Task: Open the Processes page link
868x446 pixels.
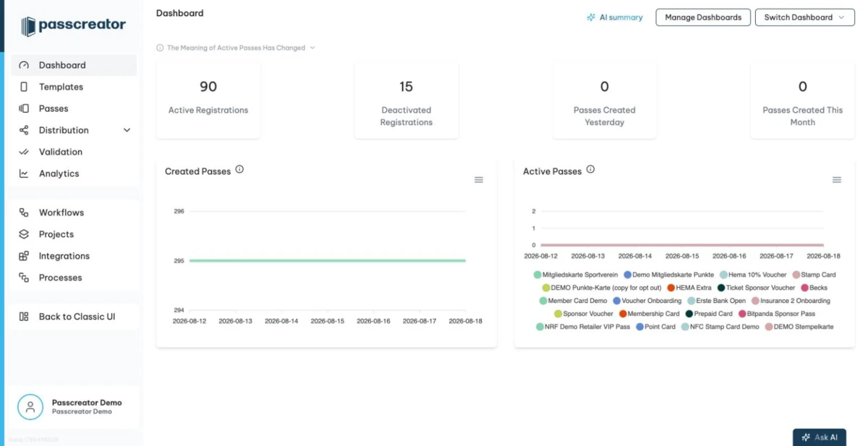Action: [x=74, y=278]
